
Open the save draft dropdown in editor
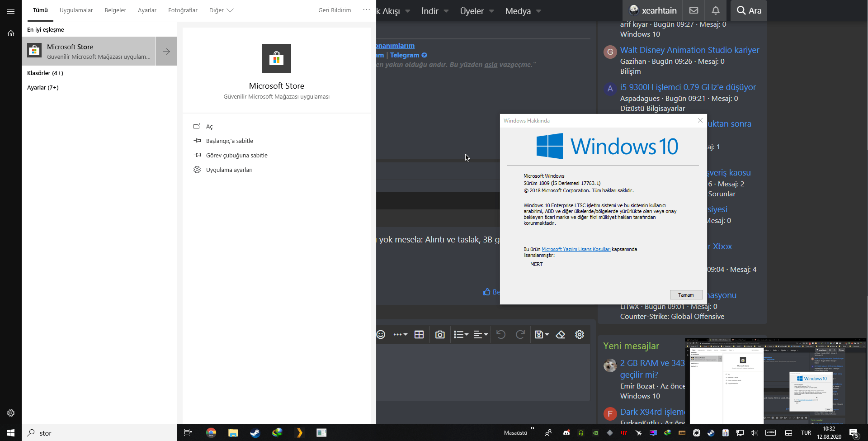click(542, 334)
